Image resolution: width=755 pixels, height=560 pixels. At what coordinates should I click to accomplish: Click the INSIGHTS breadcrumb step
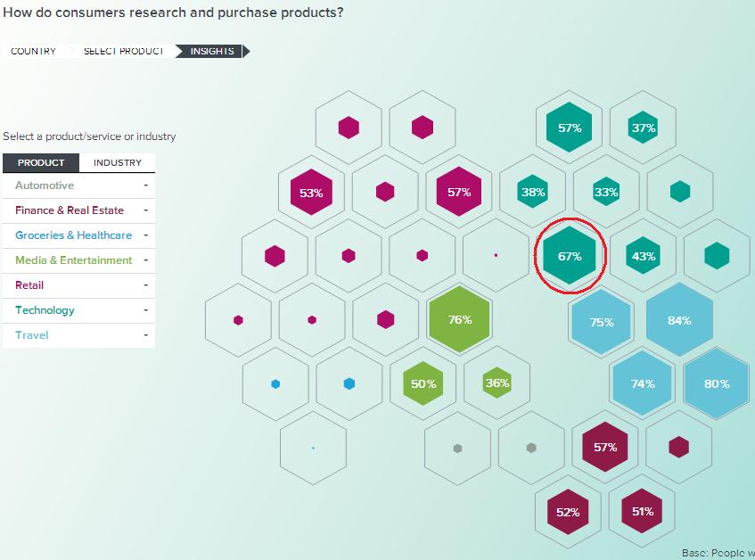tap(212, 51)
